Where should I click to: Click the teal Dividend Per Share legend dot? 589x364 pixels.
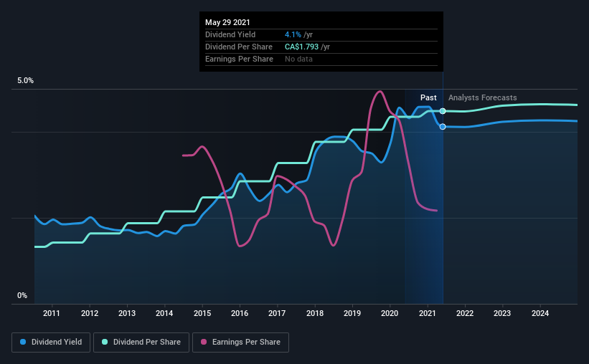[x=105, y=342]
